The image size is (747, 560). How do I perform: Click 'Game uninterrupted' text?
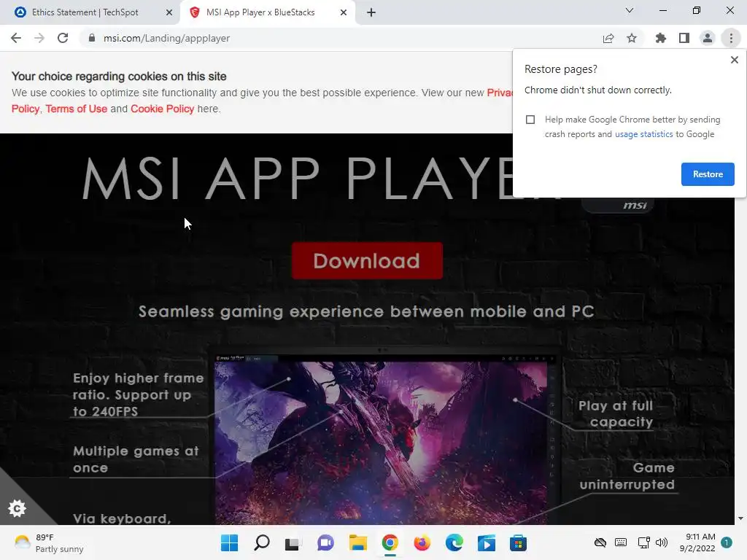pos(627,476)
